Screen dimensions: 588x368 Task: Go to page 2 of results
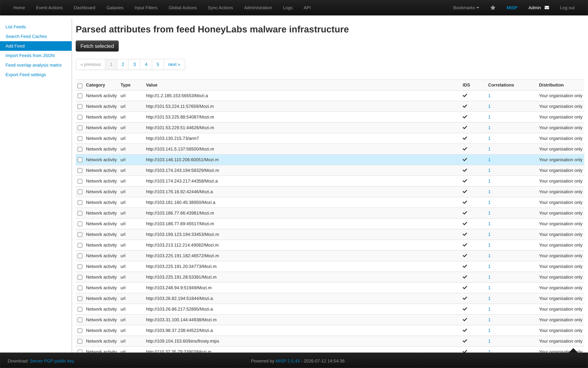pos(123,64)
